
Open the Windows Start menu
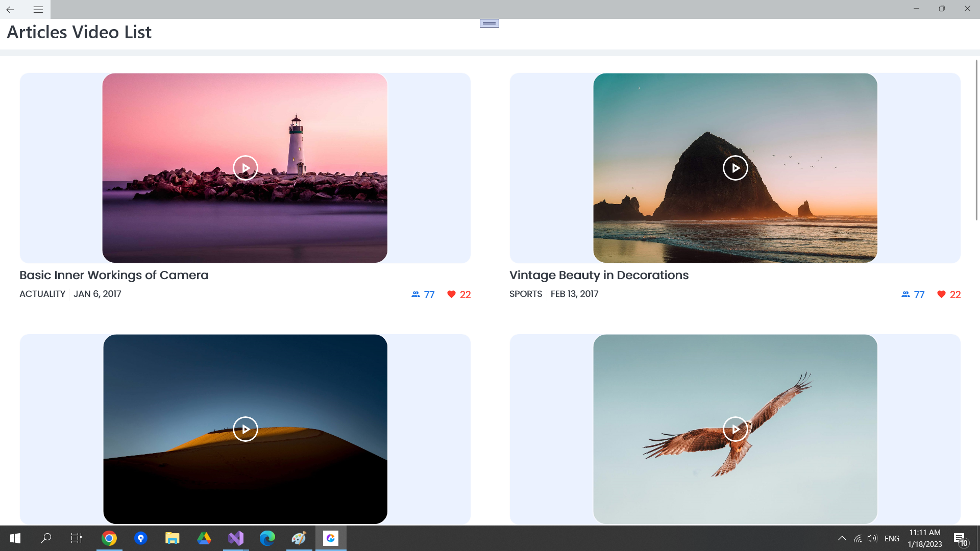15,538
